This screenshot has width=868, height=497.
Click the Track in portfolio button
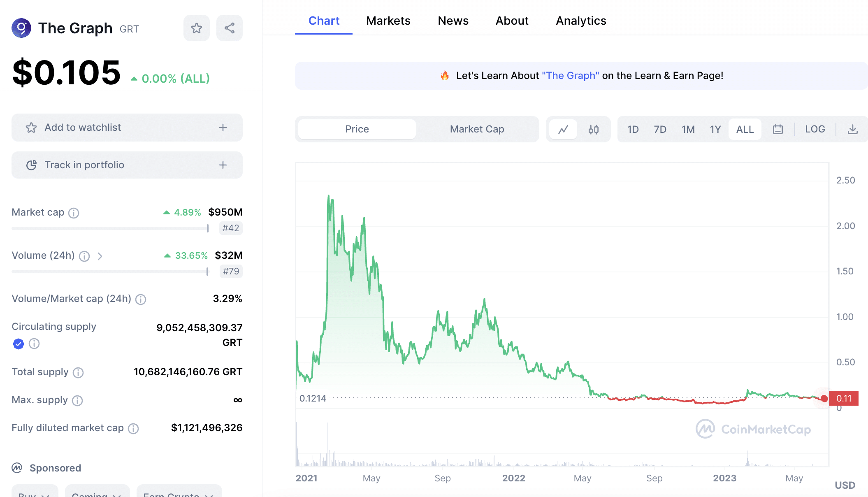coord(127,165)
